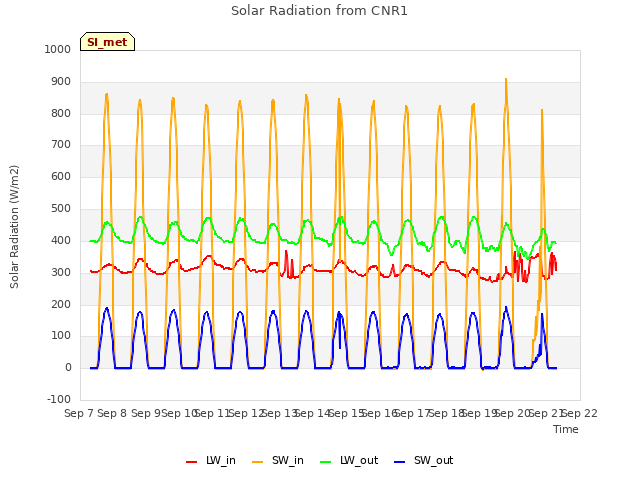640x480 pixels.
Task: Click the 1000 y-axis tick label
Action: coord(58,49)
